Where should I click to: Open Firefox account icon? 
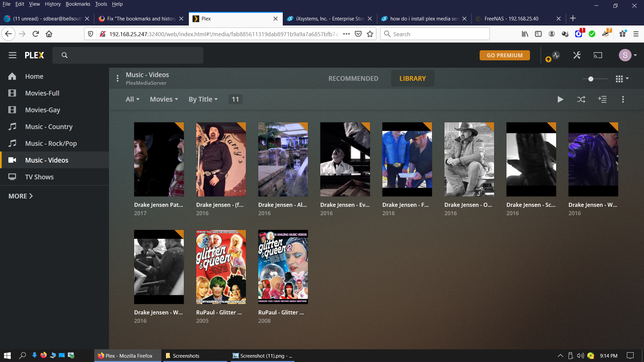(552, 34)
